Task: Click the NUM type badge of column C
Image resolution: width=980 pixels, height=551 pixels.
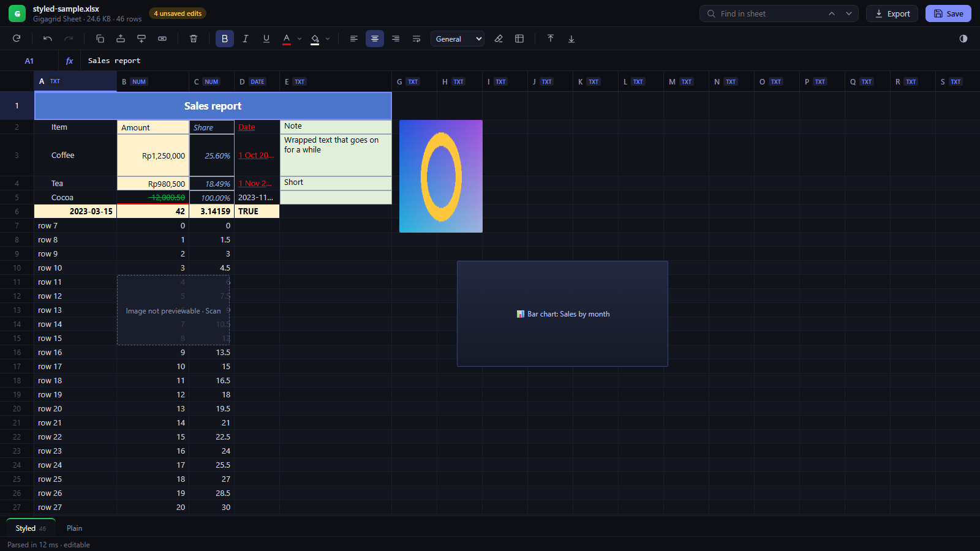Action: click(211, 81)
